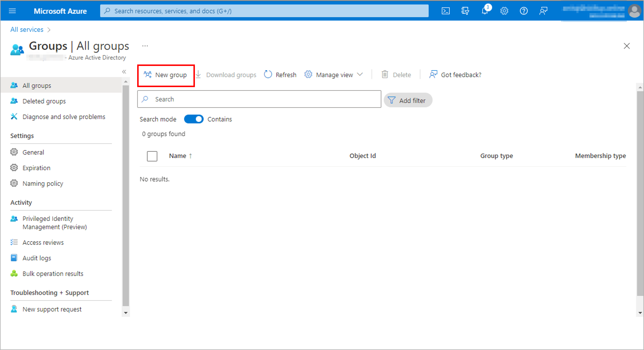
Task: Sort by the Name column
Action: click(180, 156)
